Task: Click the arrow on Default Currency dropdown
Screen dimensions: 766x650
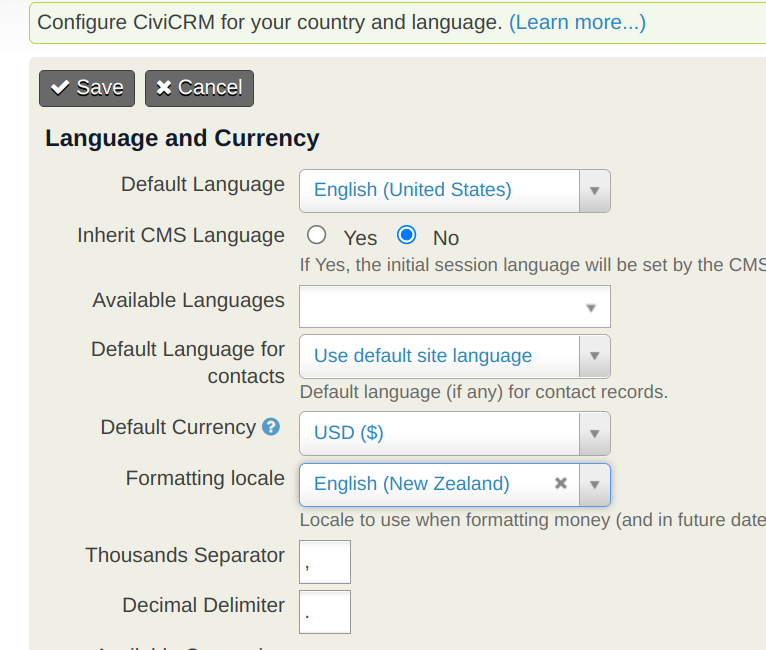Action: [x=594, y=433]
